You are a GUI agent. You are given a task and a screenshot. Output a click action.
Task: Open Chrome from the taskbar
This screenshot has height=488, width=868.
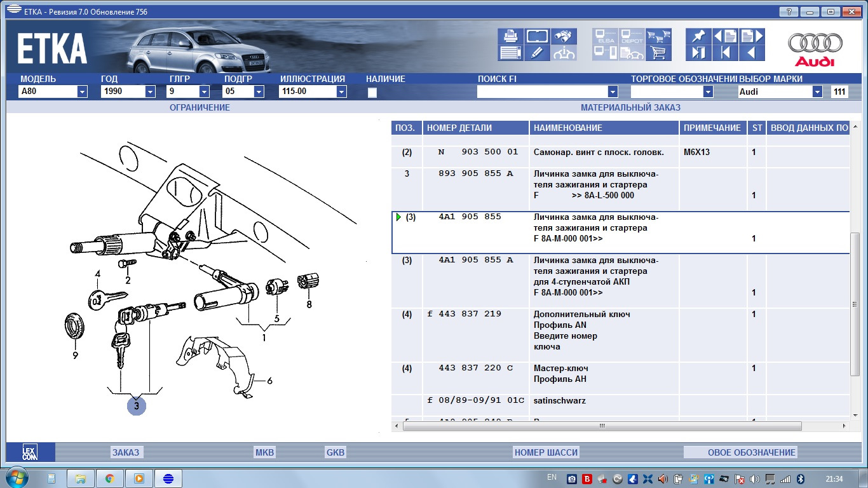109,478
